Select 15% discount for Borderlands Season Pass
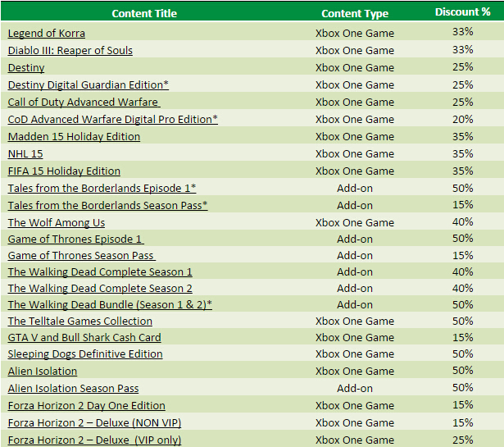 [462, 204]
